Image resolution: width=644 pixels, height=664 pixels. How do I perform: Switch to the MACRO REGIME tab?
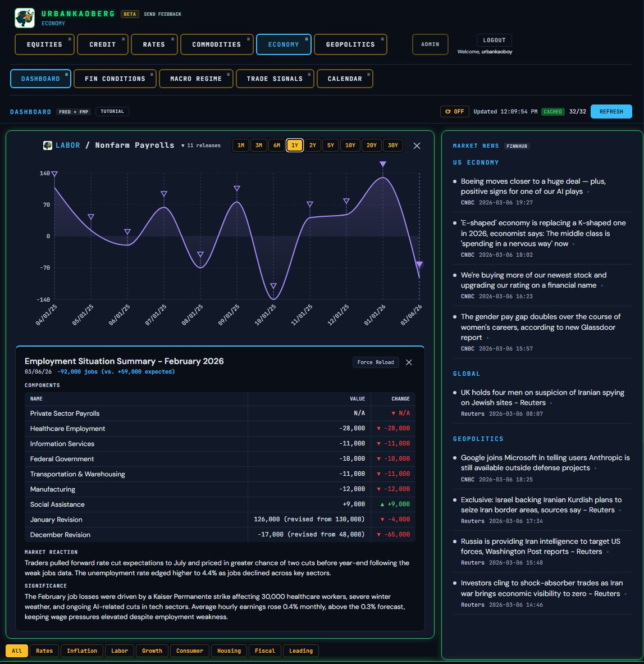pyautogui.click(x=196, y=79)
